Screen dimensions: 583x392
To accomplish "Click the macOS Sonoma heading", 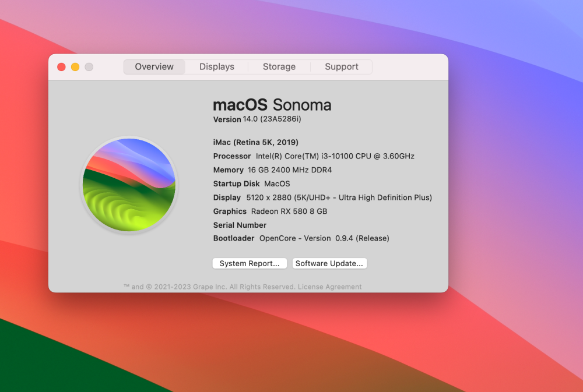I will (x=272, y=105).
